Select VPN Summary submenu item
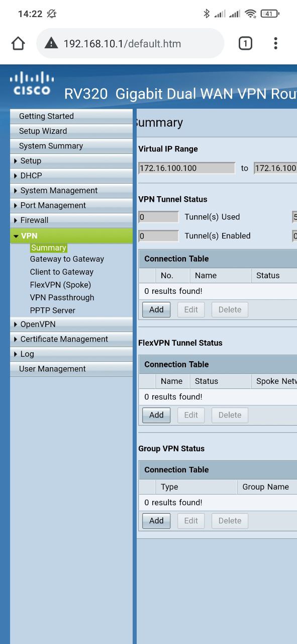 point(48,248)
